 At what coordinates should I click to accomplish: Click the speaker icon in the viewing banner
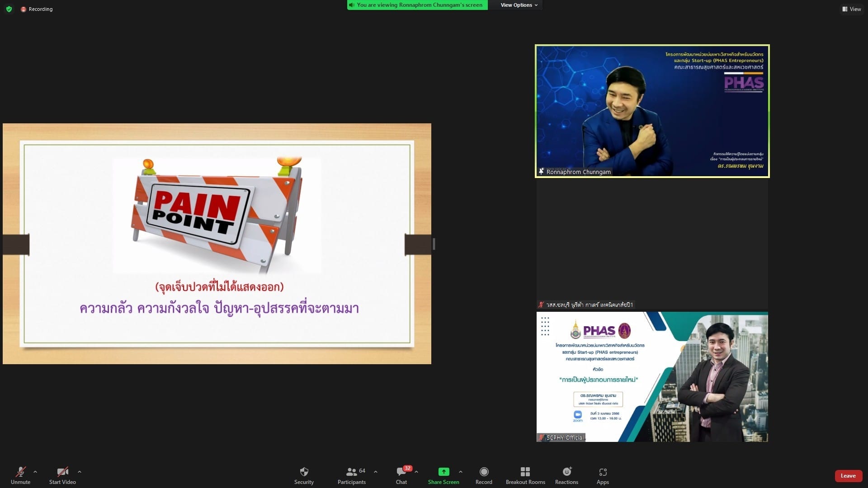tap(352, 5)
